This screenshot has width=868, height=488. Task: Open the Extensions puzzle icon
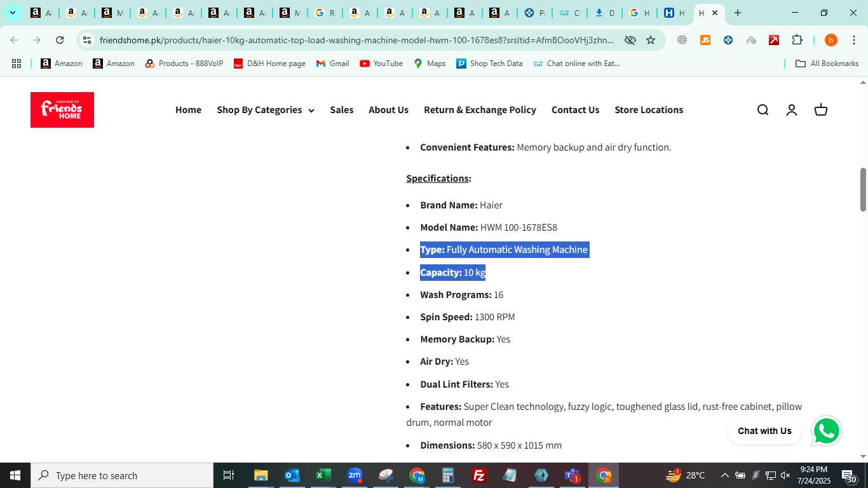click(x=797, y=40)
